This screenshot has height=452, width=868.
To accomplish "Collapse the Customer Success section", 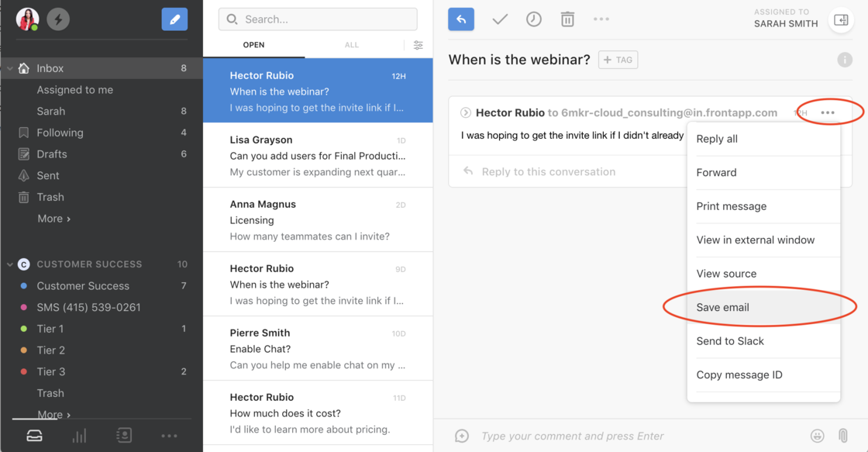I will 9,264.
